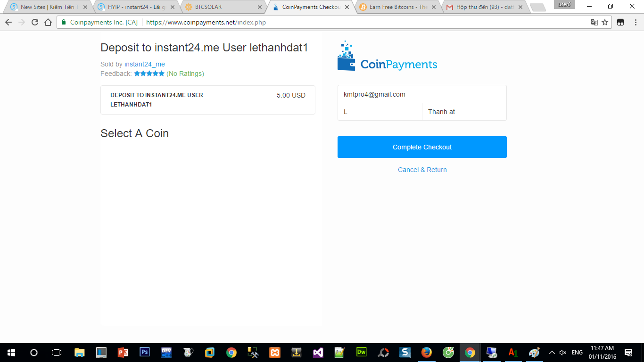The image size is (644, 362).
Task: Show hidden system tray icons
Action: click(552, 353)
